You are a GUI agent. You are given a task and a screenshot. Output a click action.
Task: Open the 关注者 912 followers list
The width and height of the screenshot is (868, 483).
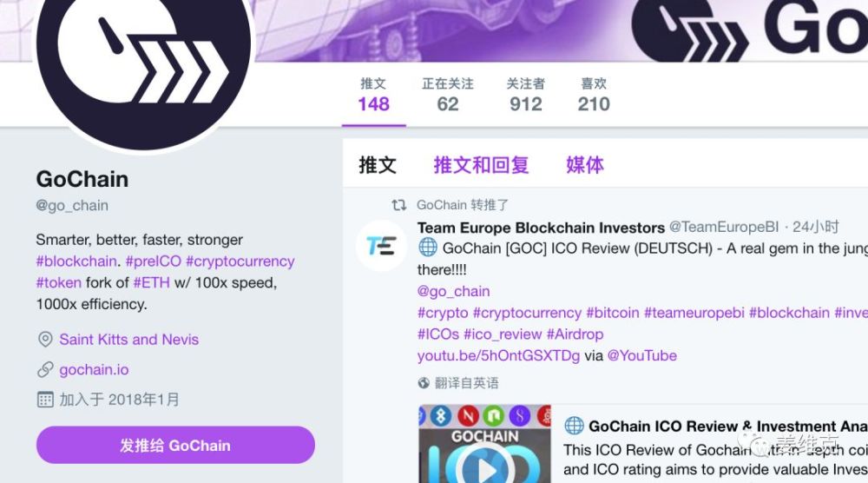526,95
